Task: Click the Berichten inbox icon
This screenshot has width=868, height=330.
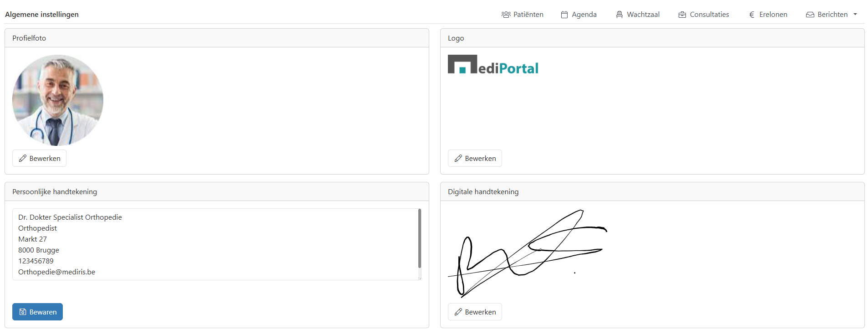Action: pyautogui.click(x=810, y=15)
